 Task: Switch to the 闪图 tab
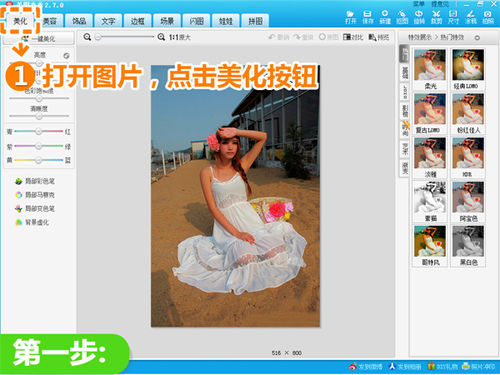point(196,21)
